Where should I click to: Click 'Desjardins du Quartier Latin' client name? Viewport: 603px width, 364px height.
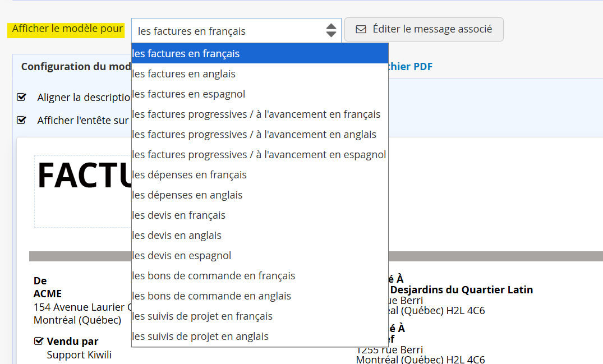pos(461,289)
